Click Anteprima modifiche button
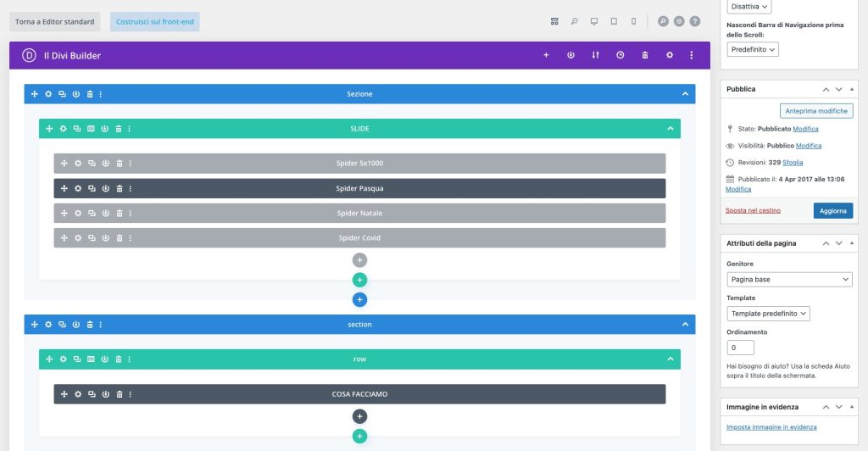The width and height of the screenshot is (868, 451). pos(816,111)
